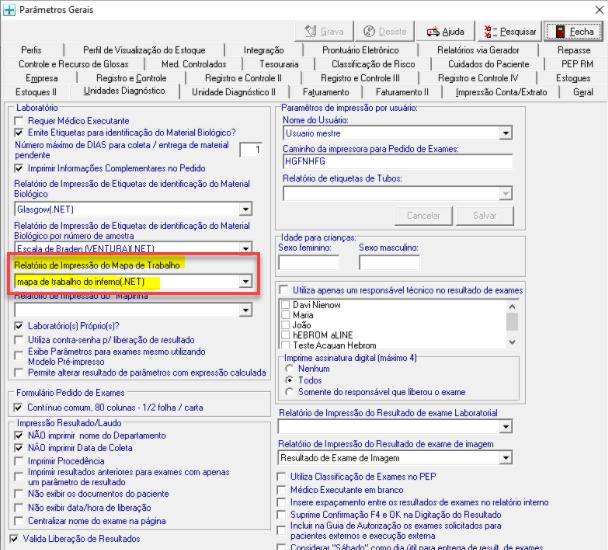The image size is (608, 550).
Task: Toggle Imprimir Informações Complementares no Pedido
Action: (18, 168)
